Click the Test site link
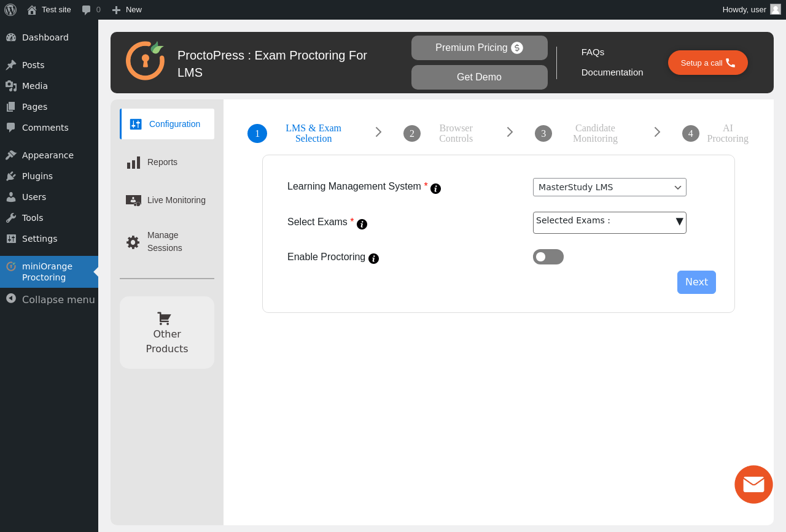The height and width of the screenshot is (532, 786). 49,10
